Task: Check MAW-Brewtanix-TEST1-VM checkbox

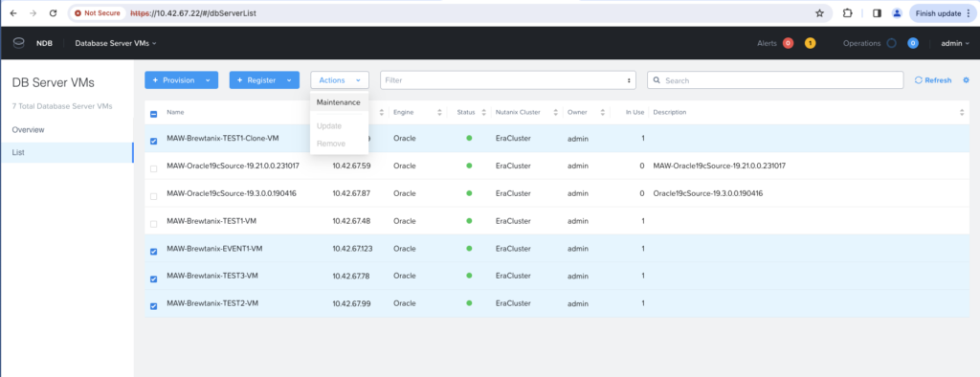Action: [x=154, y=224]
